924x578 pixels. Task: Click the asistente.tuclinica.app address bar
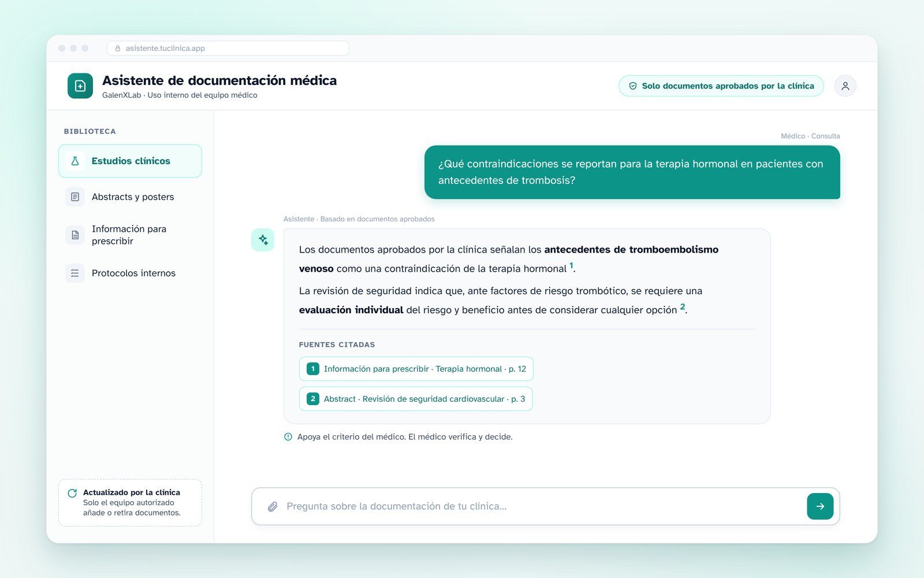click(x=228, y=49)
